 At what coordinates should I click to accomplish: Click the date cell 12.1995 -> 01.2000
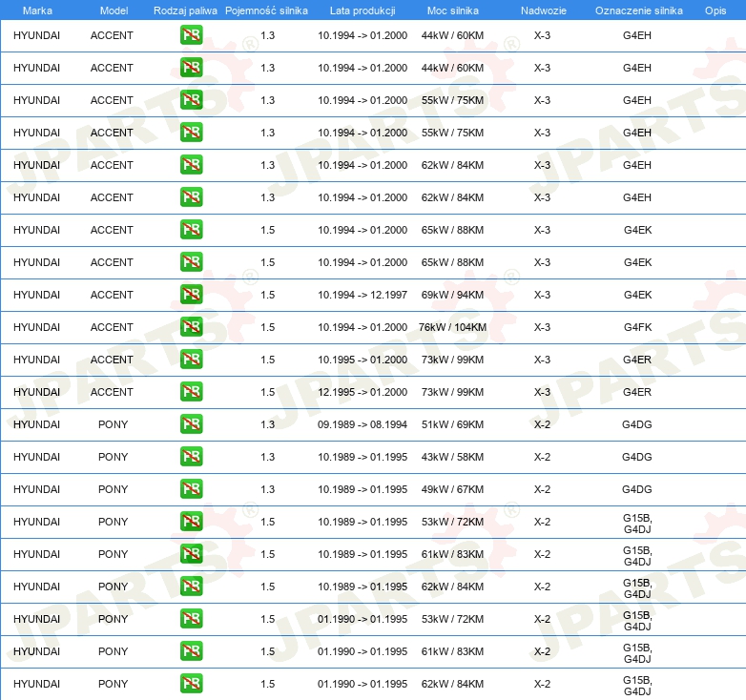pos(363,392)
